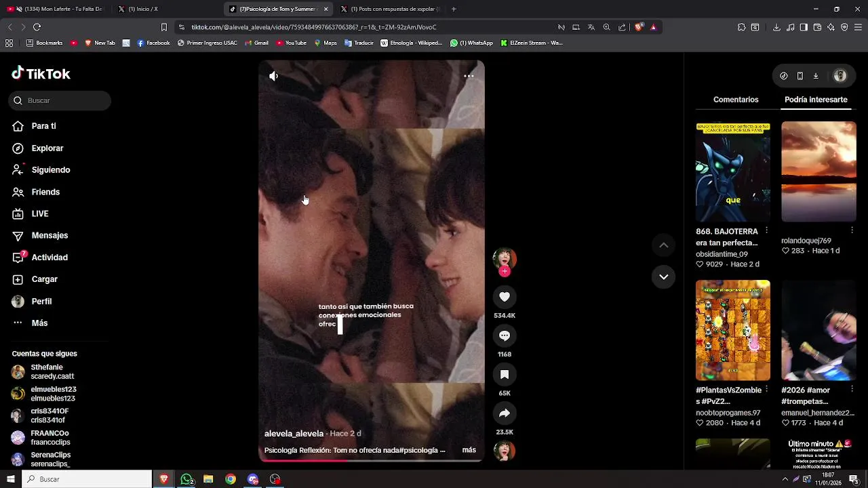Viewport: 868px width, 488px height.
Task: Open options for the BAJOTERRA video
Action: tap(766, 230)
